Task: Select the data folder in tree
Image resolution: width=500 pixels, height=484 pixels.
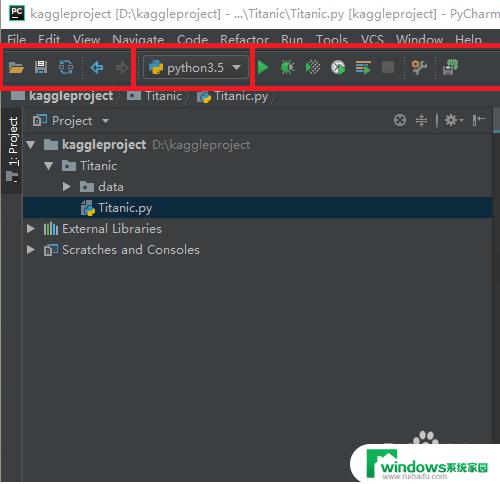Action: 102,187
